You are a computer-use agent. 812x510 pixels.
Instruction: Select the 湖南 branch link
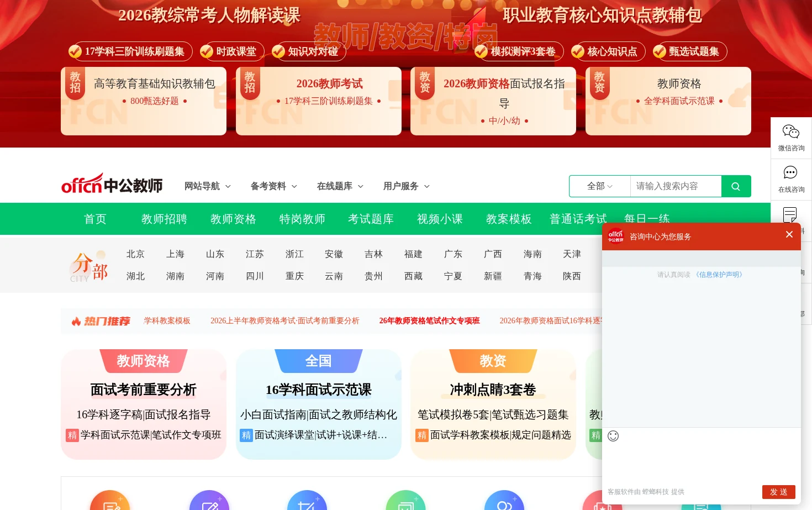coord(175,276)
